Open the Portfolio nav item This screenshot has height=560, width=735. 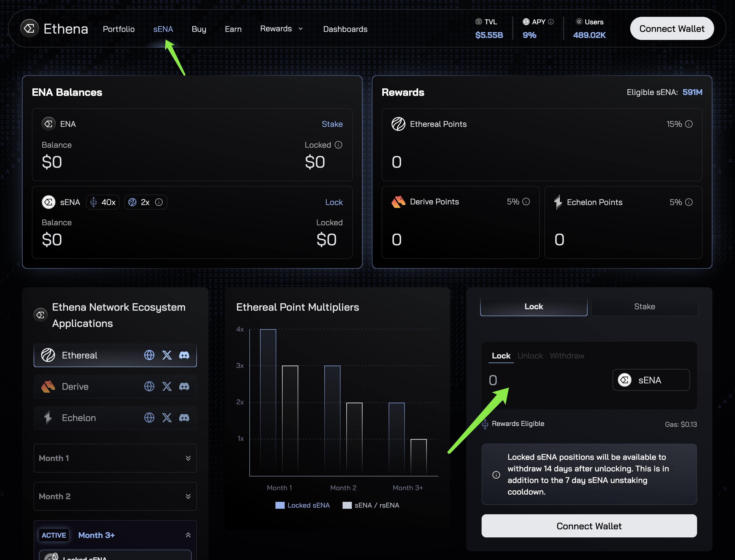[119, 29]
